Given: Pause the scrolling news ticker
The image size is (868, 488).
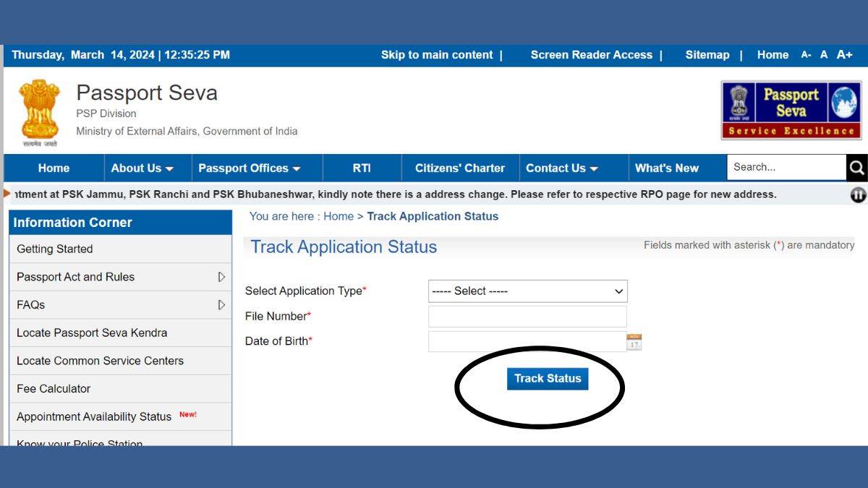Looking at the screenshot, I should tap(858, 194).
